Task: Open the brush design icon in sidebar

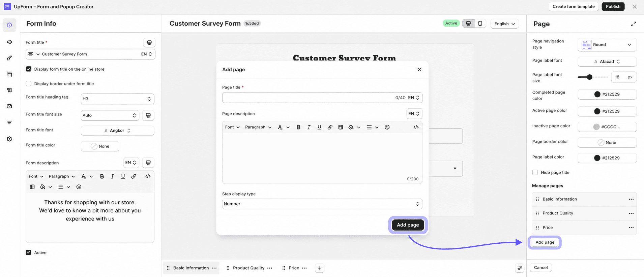Action: tap(9, 58)
